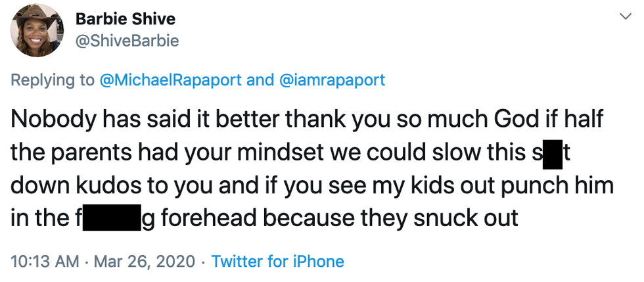The image size is (644, 282).
Task: Click Barbie Shive's profile avatar photo
Action: (38, 30)
